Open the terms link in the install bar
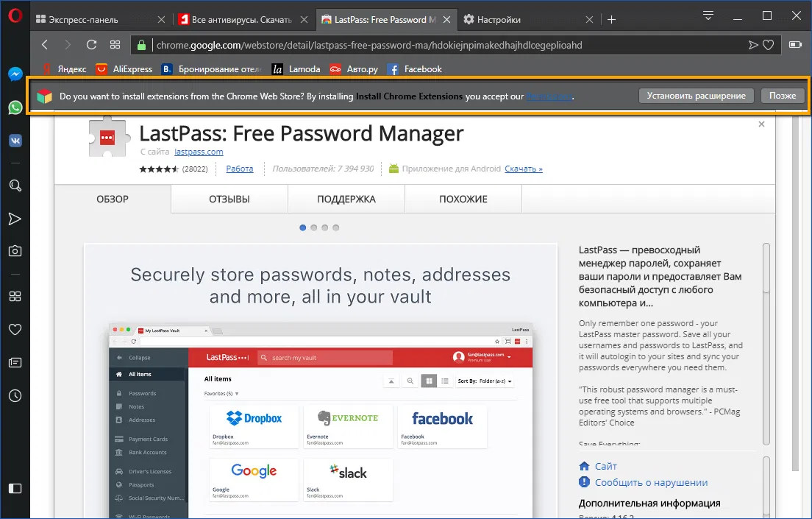Viewport: 812px width, 519px height. [x=549, y=96]
